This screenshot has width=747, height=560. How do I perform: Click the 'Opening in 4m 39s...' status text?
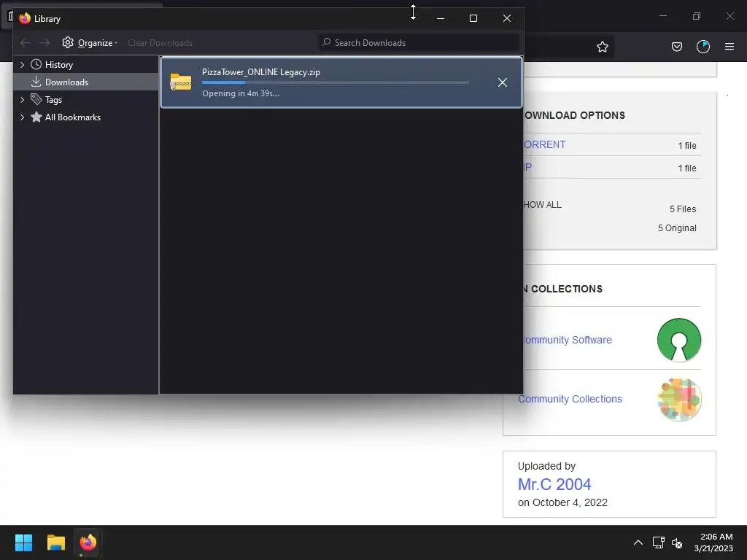coord(241,93)
